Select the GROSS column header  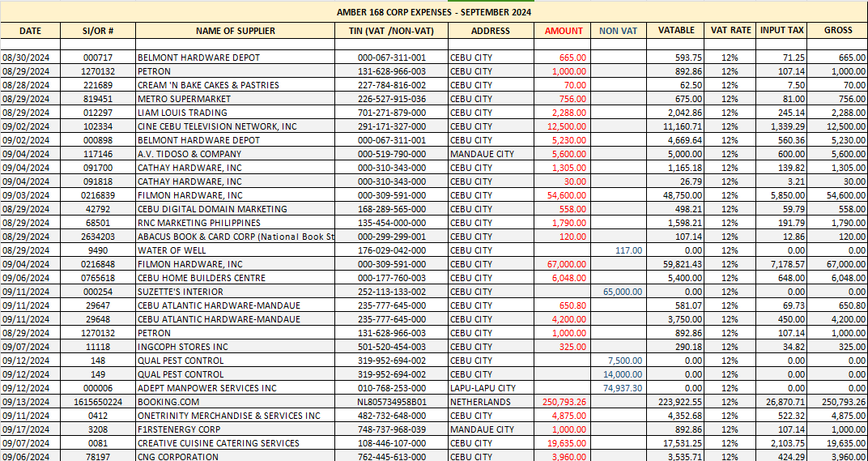pyautogui.click(x=838, y=31)
